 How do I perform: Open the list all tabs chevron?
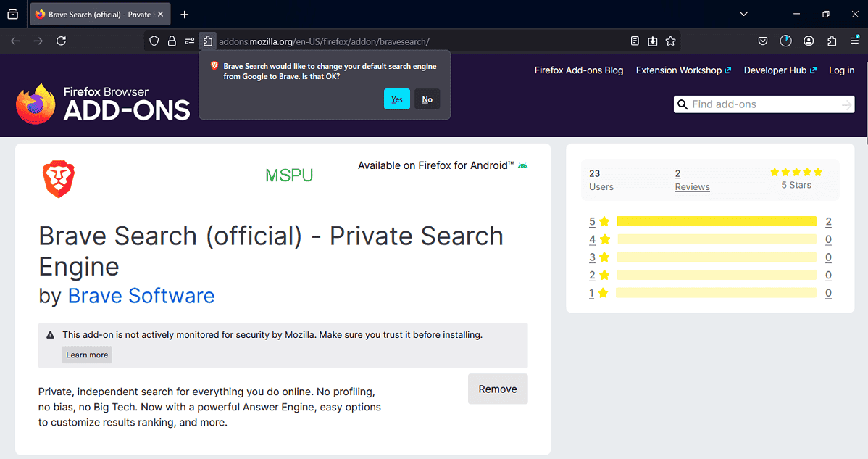(x=743, y=14)
